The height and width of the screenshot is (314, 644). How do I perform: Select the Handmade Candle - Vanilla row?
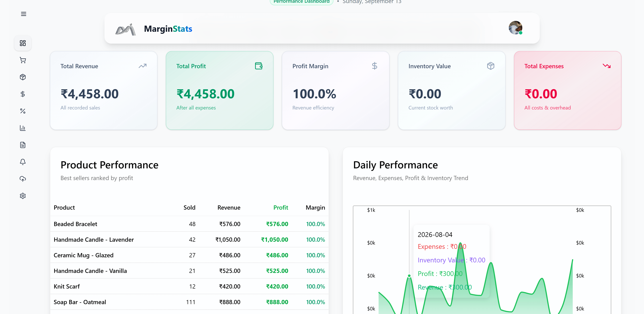(189, 271)
